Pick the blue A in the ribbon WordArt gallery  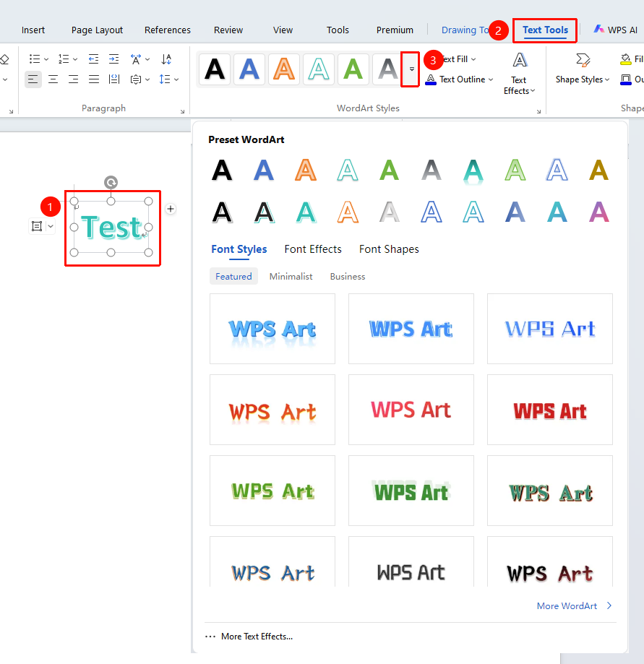pos(249,69)
